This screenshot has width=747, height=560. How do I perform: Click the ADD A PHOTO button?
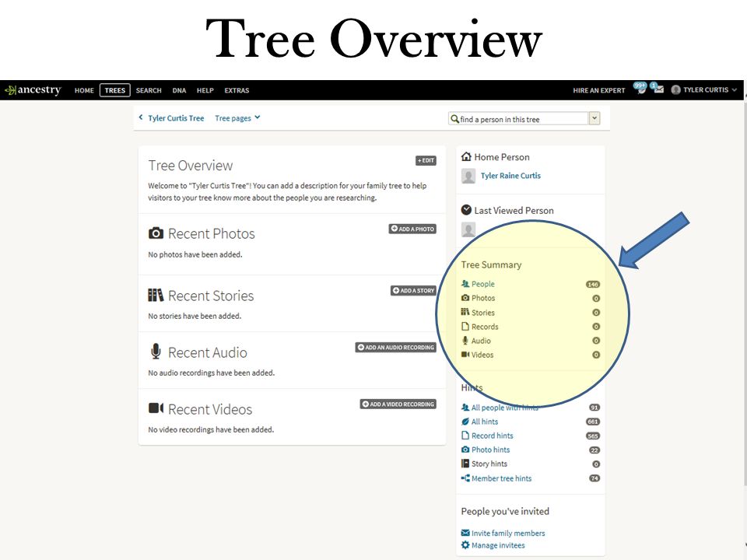pyautogui.click(x=412, y=229)
